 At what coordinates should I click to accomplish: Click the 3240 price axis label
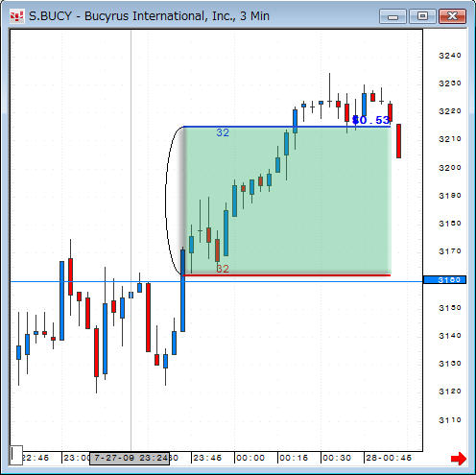(x=450, y=56)
